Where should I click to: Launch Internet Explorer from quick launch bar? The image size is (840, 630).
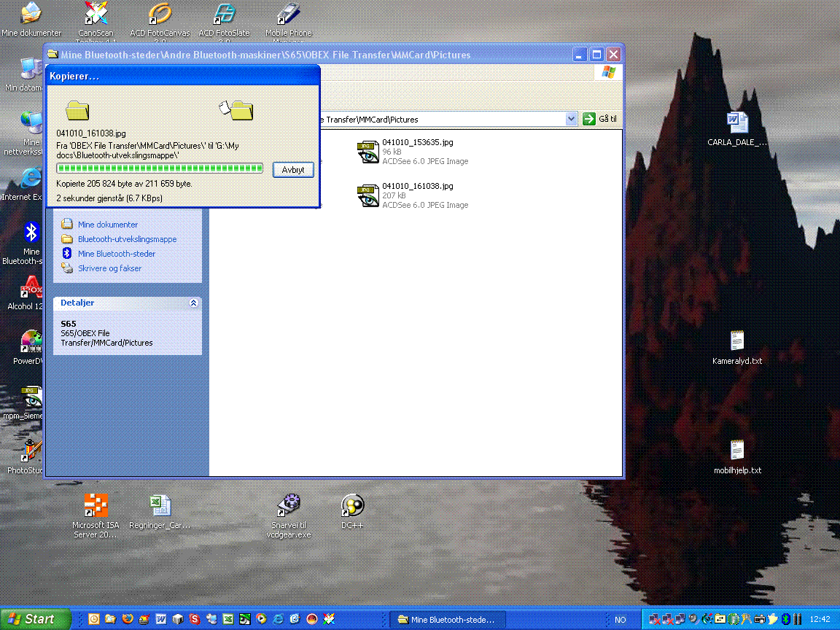(278, 619)
